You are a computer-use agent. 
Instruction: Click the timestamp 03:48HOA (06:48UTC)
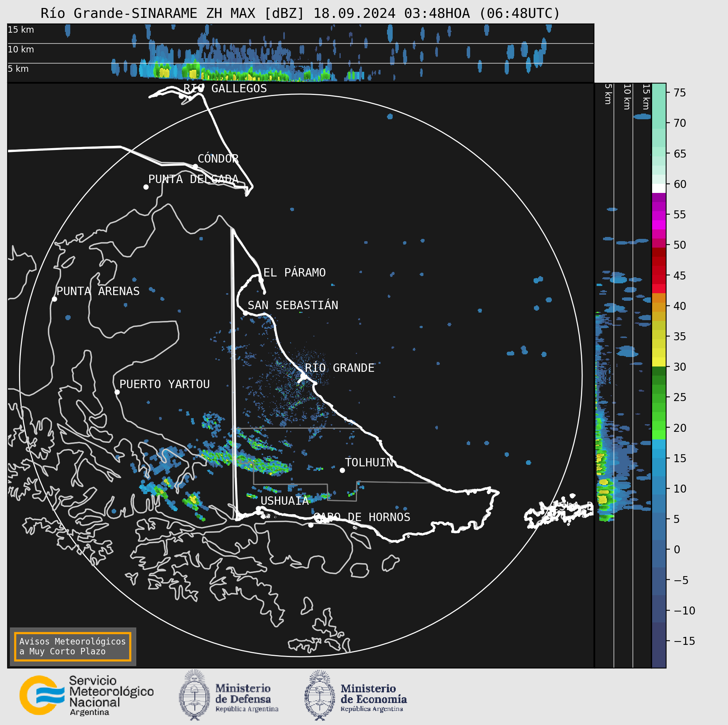click(x=482, y=14)
